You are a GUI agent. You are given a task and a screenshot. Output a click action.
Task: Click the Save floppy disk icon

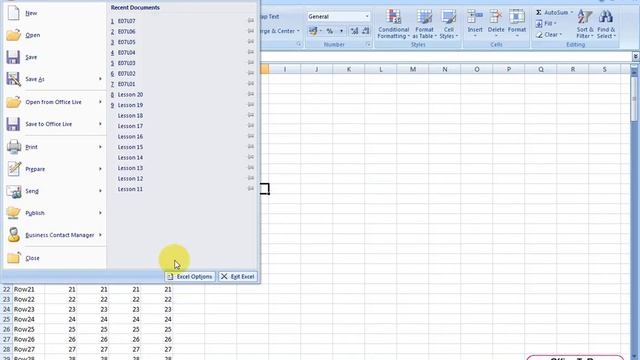pos(13,57)
